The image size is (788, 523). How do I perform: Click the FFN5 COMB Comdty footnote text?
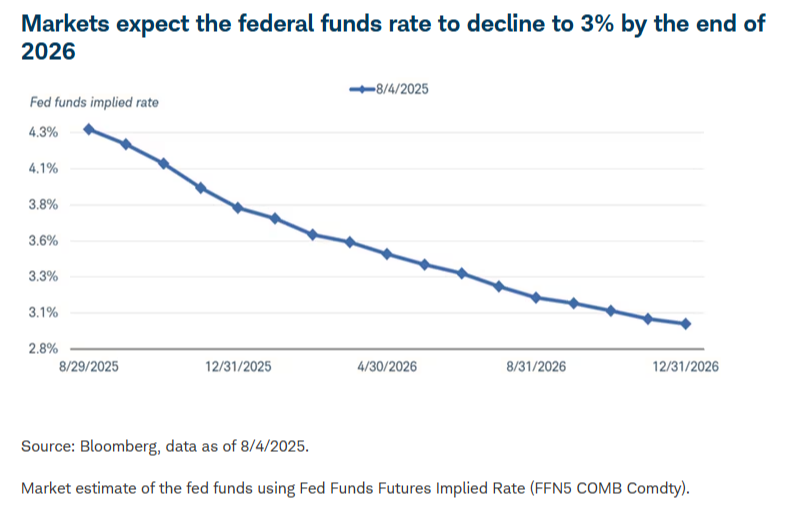[355, 488]
